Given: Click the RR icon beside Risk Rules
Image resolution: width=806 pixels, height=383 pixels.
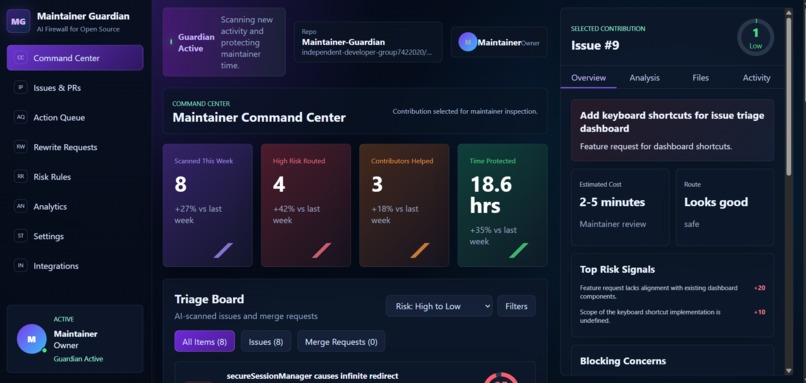Looking at the screenshot, I should [21, 176].
